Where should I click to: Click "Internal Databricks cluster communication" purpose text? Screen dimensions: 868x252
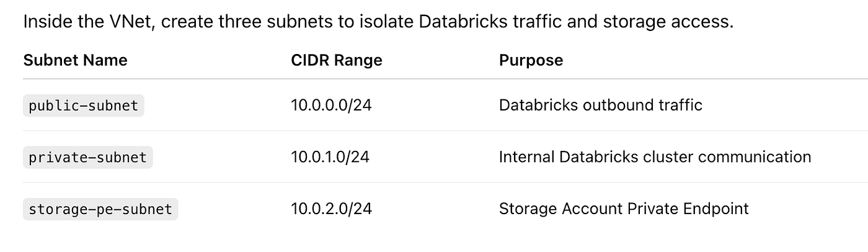[655, 157]
